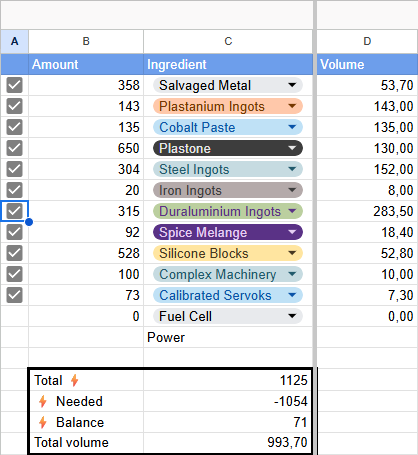Untick the Spice Melange row checkbox
Image resolution: width=418 pixels, height=455 pixels.
tap(14, 232)
